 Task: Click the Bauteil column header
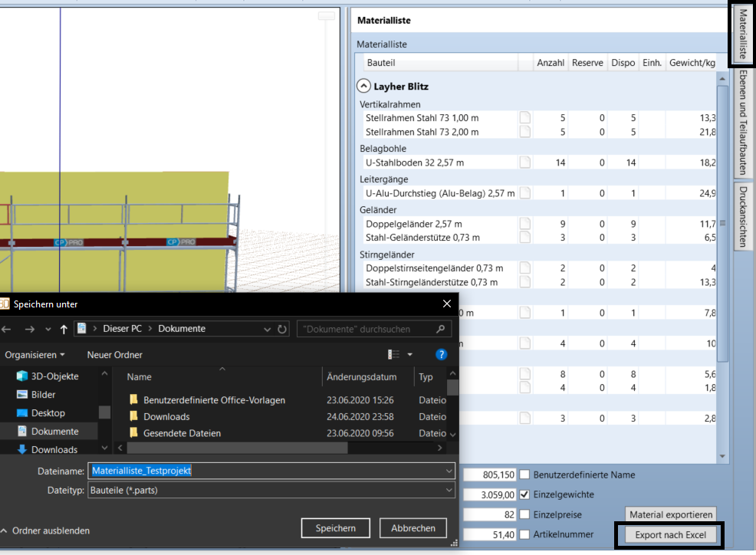(440, 63)
